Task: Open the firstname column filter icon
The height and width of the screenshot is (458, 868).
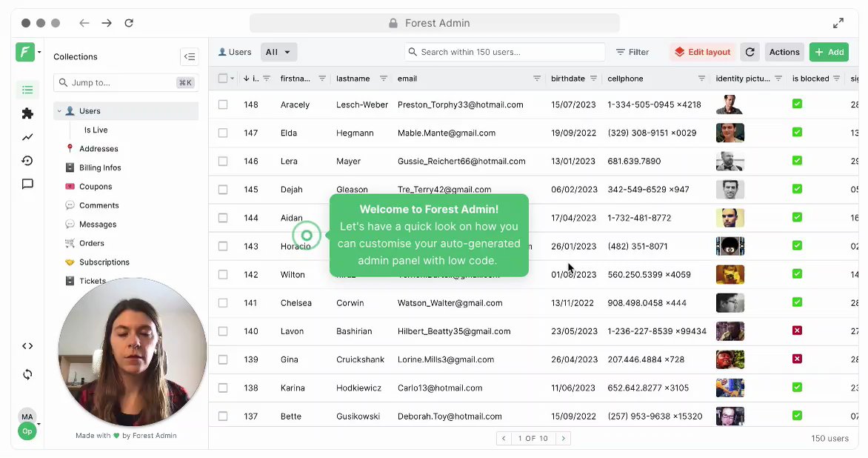Action: (x=321, y=79)
